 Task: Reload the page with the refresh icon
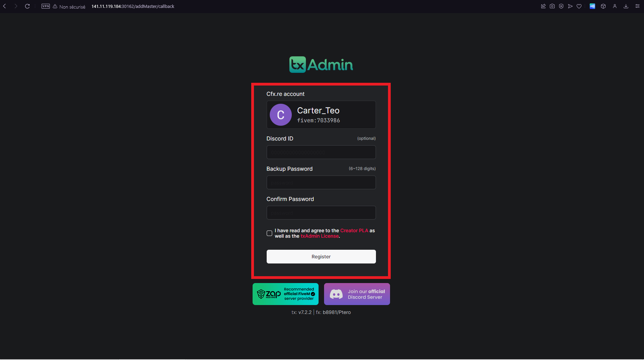point(27,6)
